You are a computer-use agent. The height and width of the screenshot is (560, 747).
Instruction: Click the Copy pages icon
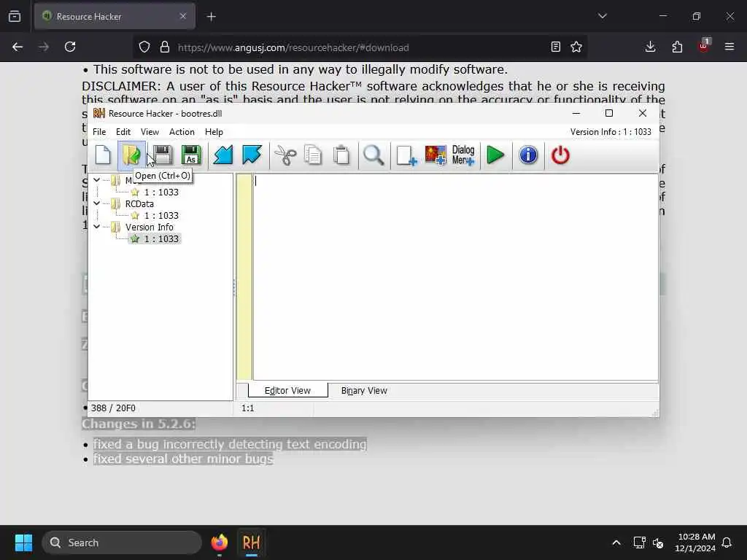coord(313,155)
